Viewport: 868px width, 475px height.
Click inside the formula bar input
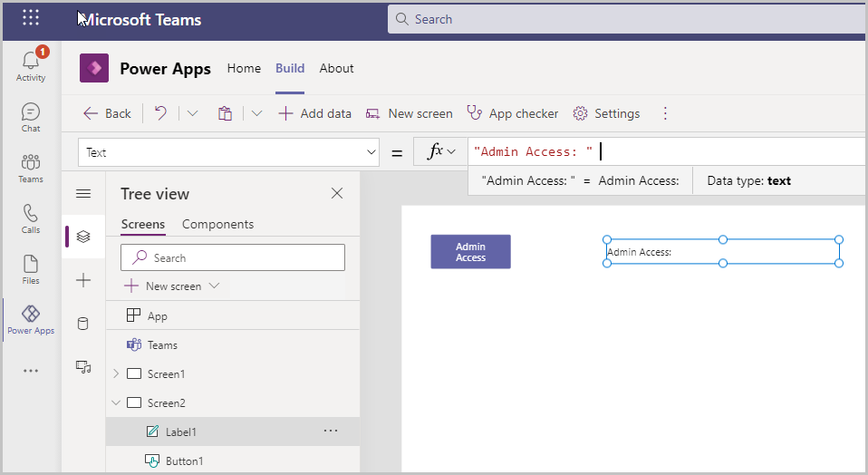pyautogui.click(x=667, y=151)
